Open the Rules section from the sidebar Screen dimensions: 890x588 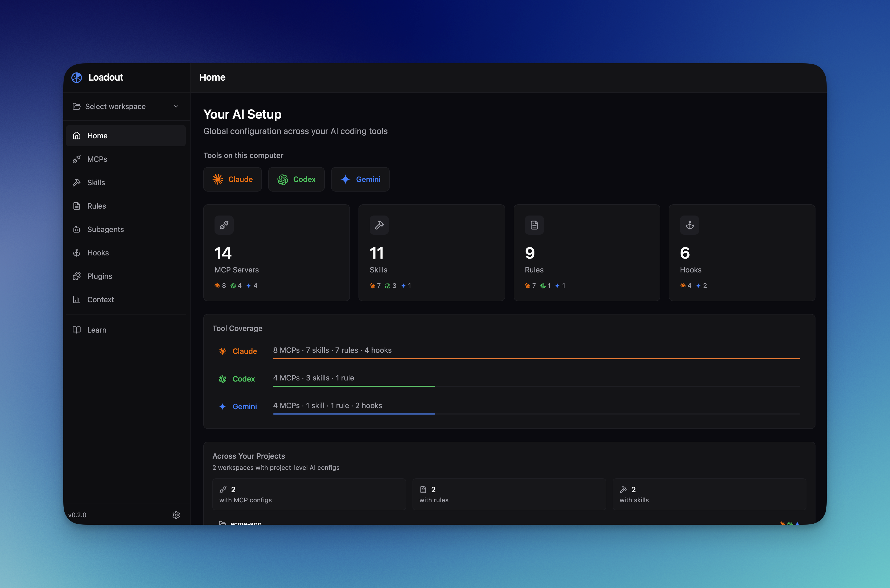[x=96, y=206]
